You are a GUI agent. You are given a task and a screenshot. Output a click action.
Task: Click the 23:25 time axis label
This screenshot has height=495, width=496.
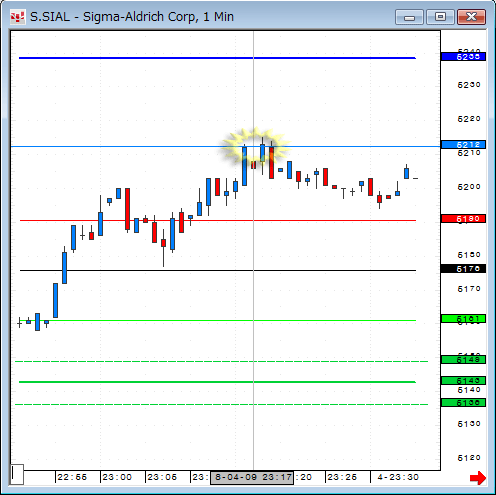pyautogui.click(x=342, y=477)
